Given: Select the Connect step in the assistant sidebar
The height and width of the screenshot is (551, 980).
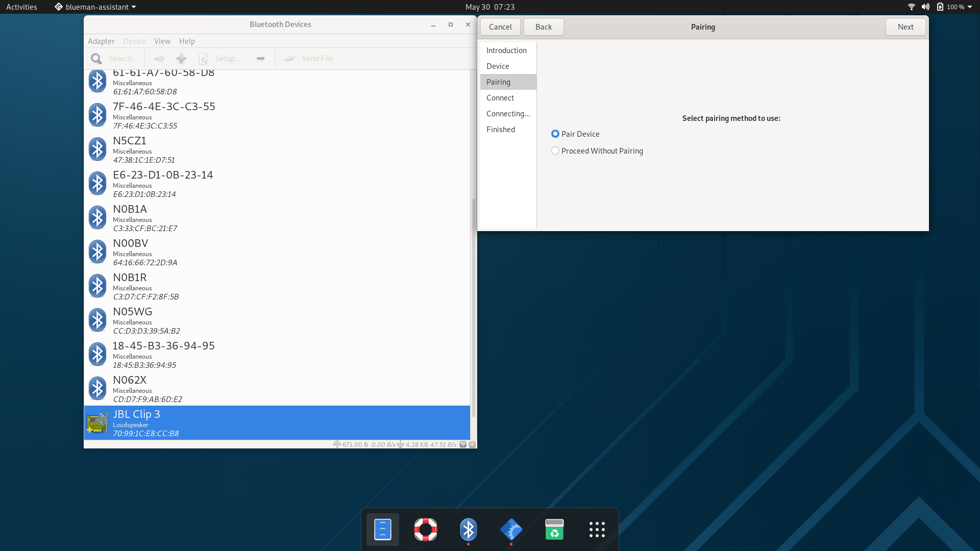Looking at the screenshot, I should [x=508, y=98].
